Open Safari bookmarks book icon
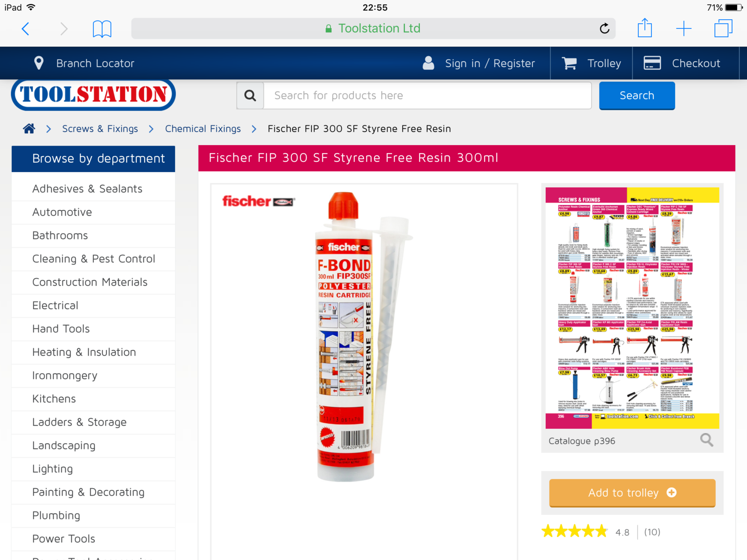747x560 pixels. [x=102, y=29]
